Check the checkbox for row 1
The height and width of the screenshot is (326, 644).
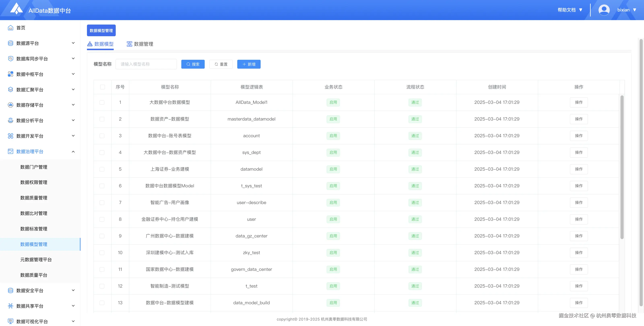[x=102, y=102]
